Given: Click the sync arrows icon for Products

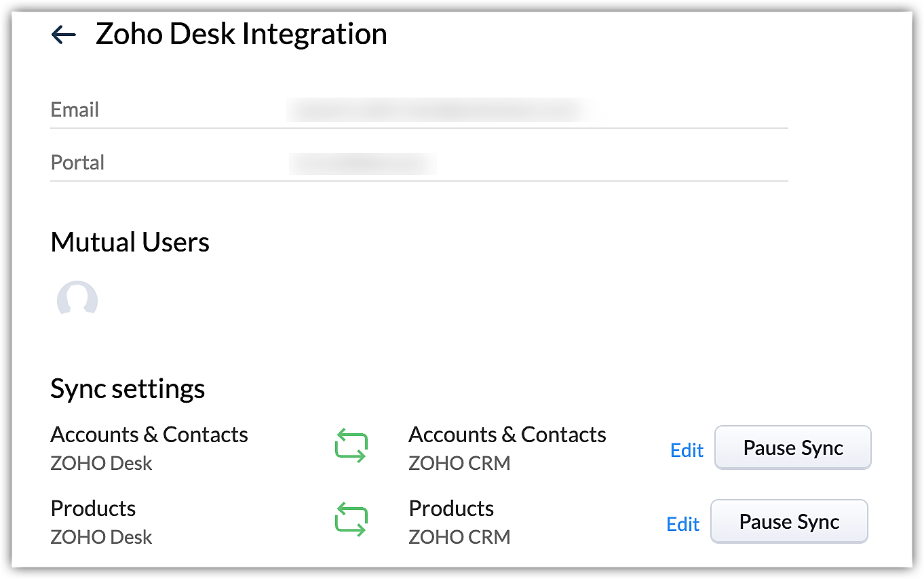Looking at the screenshot, I should coord(351,521).
